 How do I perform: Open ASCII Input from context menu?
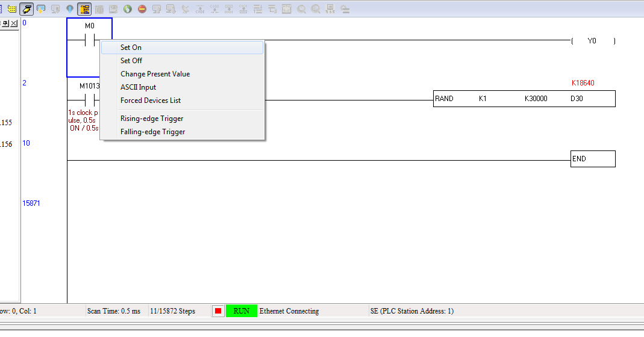coord(138,87)
